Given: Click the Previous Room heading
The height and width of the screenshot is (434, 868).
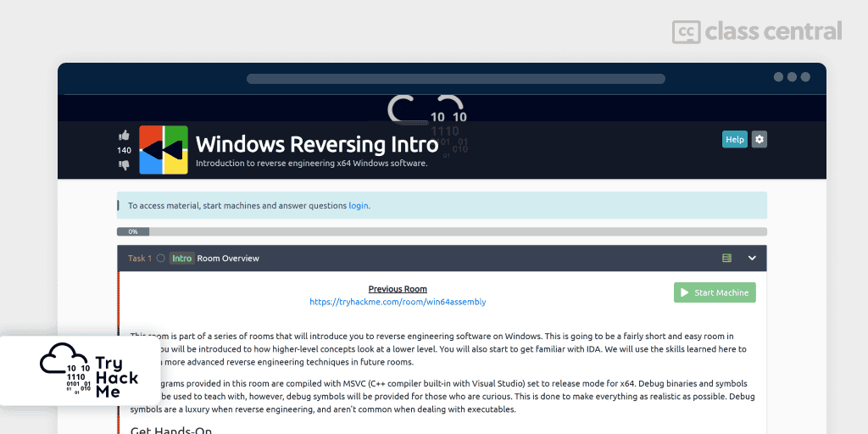Looking at the screenshot, I should pyautogui.click(x=398, y=289).
